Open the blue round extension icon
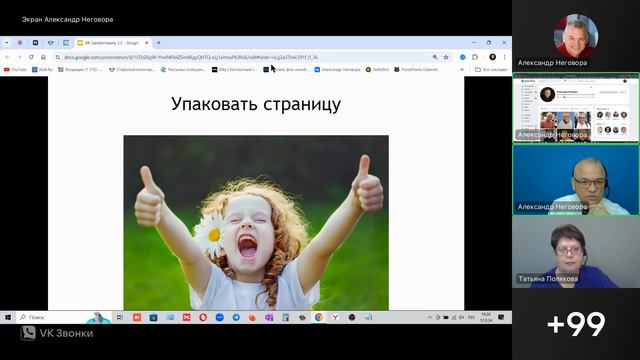Image resolution: width=640 pixels, height=360 pixels. point(462,57)
